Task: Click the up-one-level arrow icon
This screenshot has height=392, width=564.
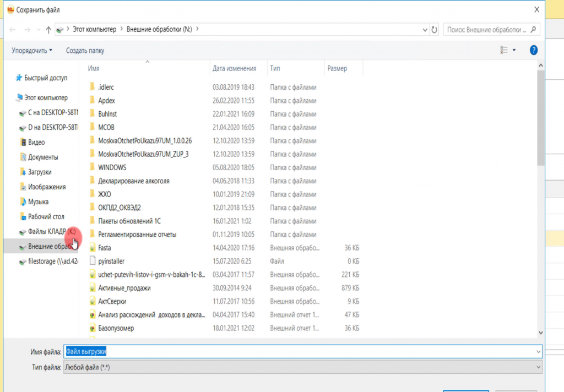Action: click(x=49, y=30)
